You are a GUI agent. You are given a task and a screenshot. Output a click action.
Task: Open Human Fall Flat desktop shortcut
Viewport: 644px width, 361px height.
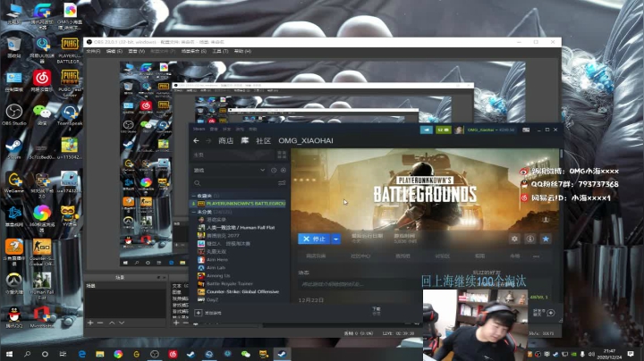point(41,286)
